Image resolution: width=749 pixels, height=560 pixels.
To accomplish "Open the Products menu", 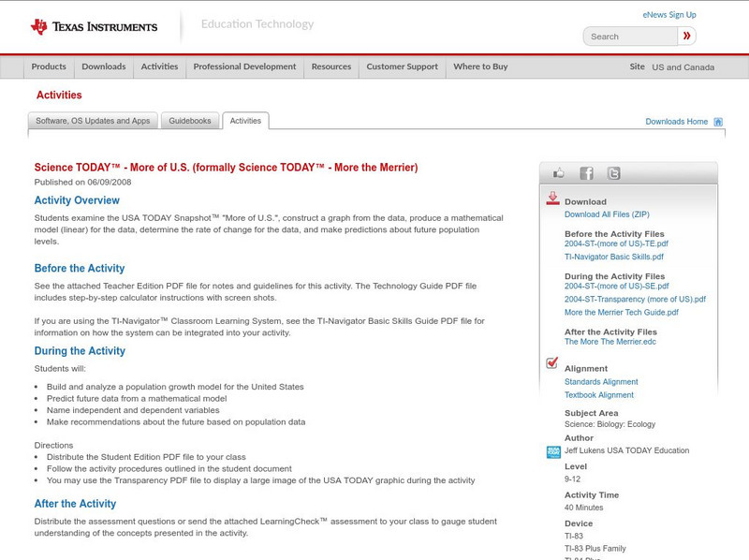I will (49, 67).
